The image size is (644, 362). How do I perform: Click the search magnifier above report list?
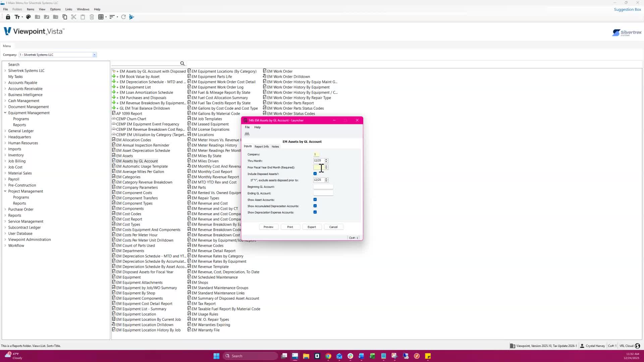pos(182,63)
